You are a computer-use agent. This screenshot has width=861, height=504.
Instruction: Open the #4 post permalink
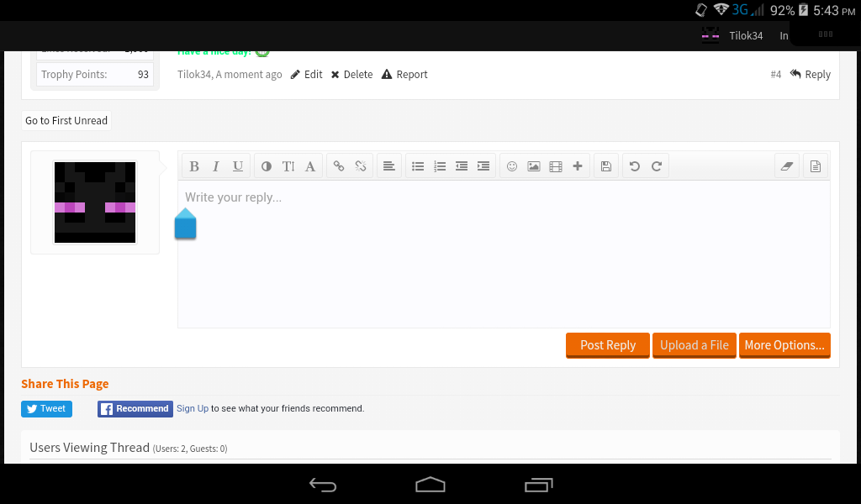[x=775, y=75]
